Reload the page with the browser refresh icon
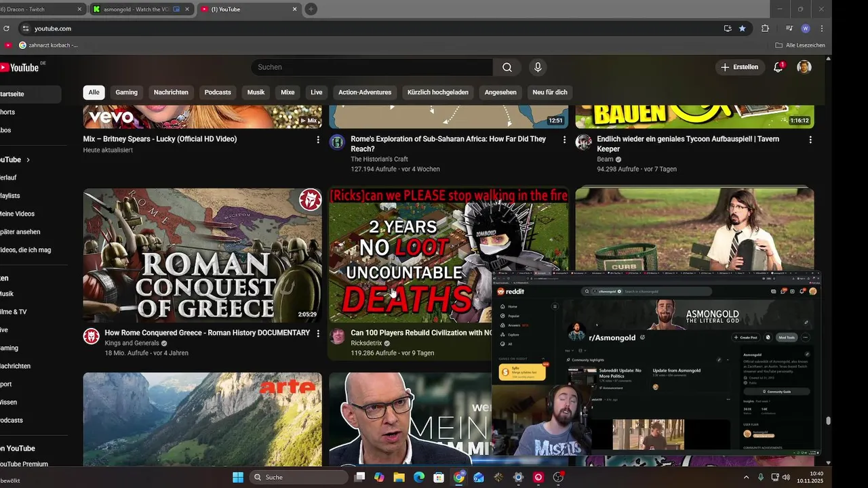Viewport: 868px width, 488px height. click(7, 28)
